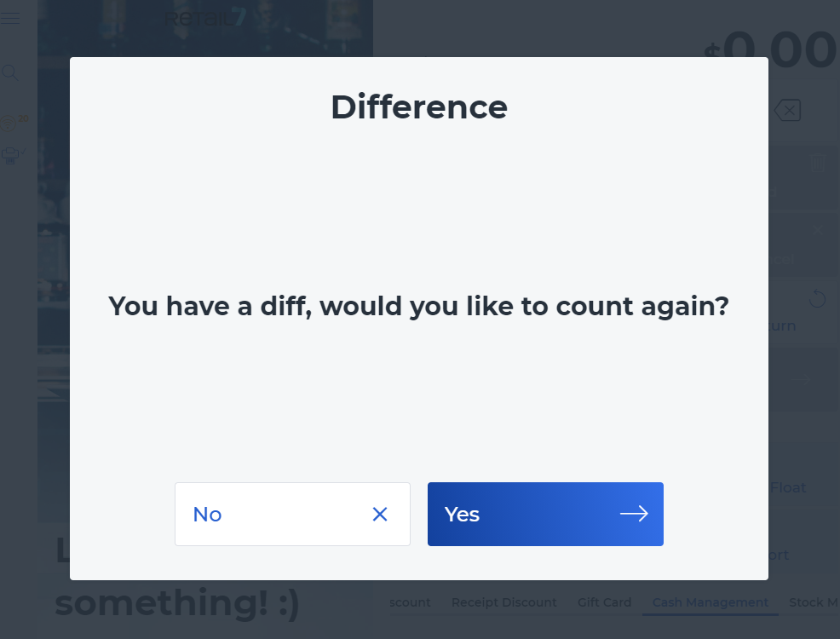840x639 pixels.
Task: Switch to the Stock tab at edge
Action: click(814, 602)
